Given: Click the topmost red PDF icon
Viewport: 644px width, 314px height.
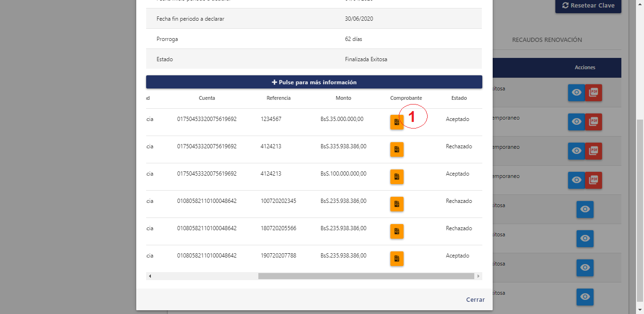Looking at the screenshot, I should (594, 93).
